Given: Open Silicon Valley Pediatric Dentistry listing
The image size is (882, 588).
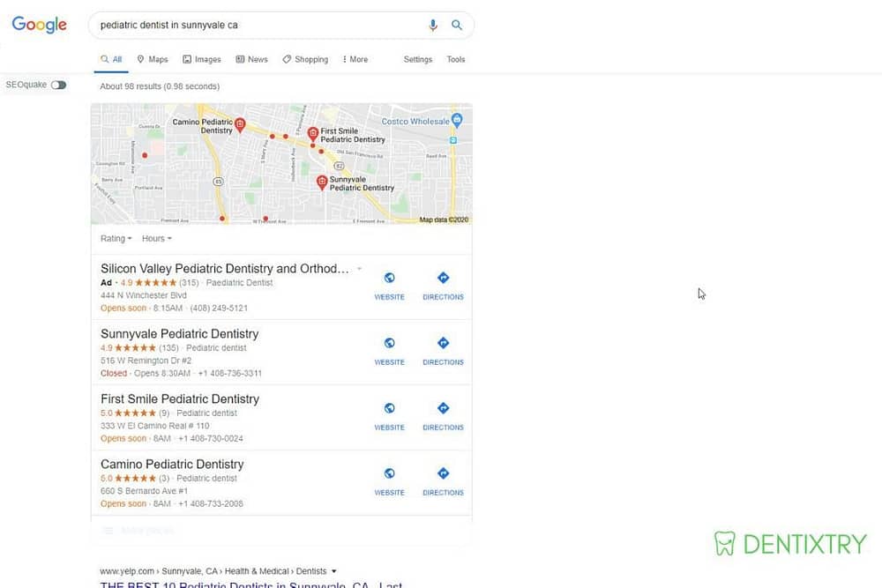Looking at the screenshot, I should point(224,269).
